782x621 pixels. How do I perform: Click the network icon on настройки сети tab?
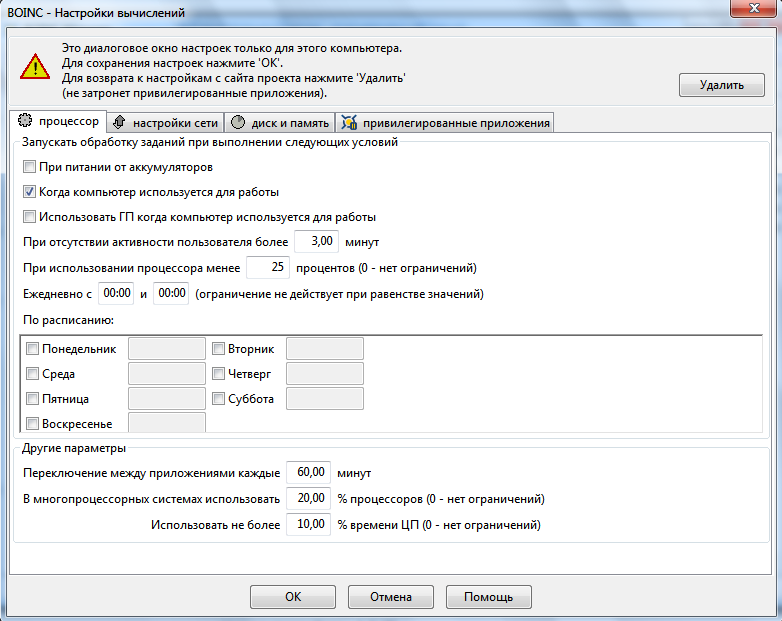click(119, 122)
